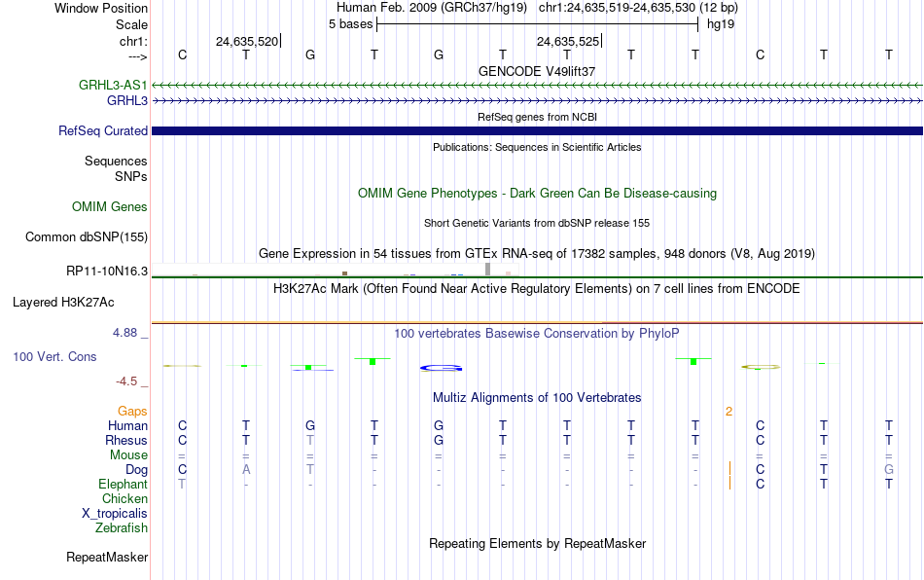Click the OMIM Gene Phenotypes track title
924x580 pixels.
point(537,194)
